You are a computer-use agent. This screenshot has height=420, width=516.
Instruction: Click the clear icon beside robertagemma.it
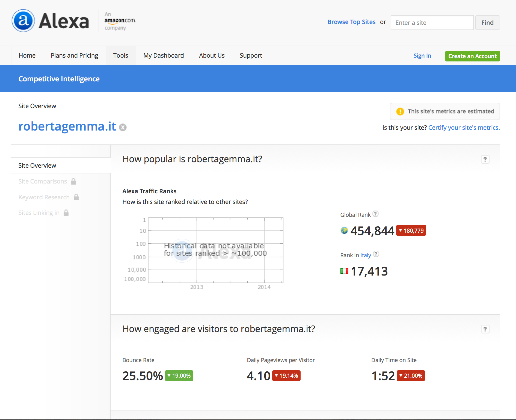(x=123, y=128)
